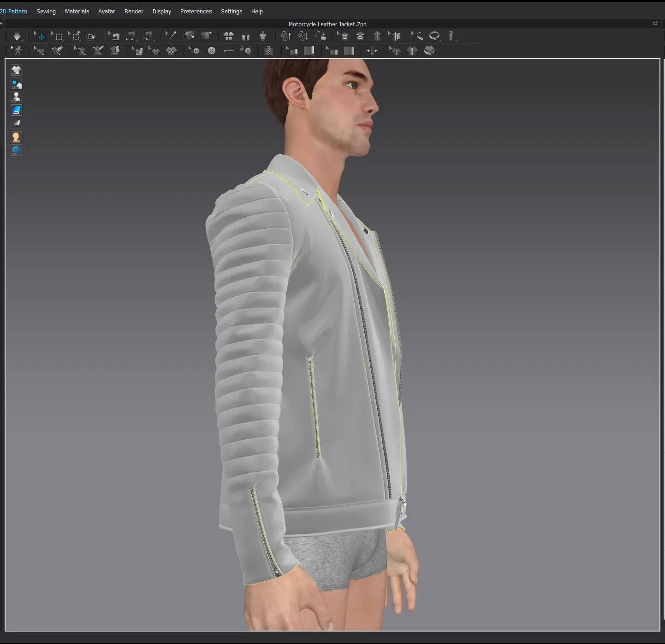Screen dimensions: 665x644
Task: Select the Edit Measure curved tape tool
Action: tap(417, 36)
